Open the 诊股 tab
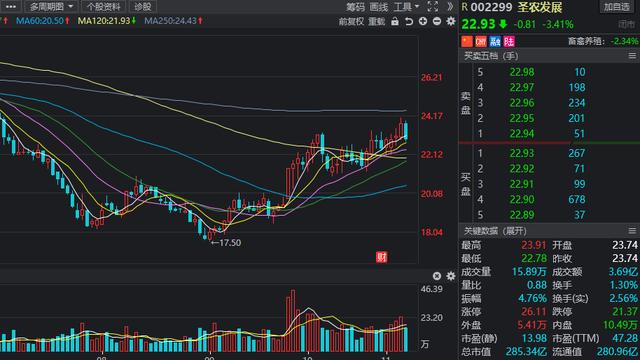 (x=142, y=7)
